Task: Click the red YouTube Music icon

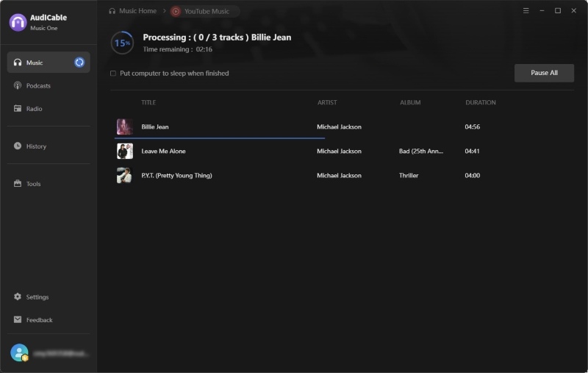Action: point(176,11)
